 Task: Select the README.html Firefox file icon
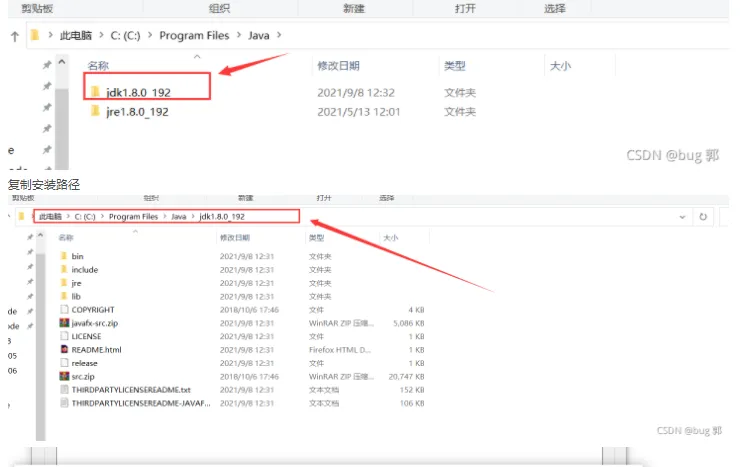pos(64,349)
